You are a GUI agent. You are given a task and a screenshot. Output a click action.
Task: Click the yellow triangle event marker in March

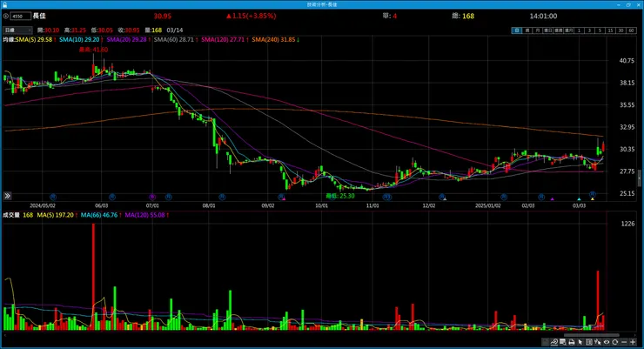click(593, 199)
